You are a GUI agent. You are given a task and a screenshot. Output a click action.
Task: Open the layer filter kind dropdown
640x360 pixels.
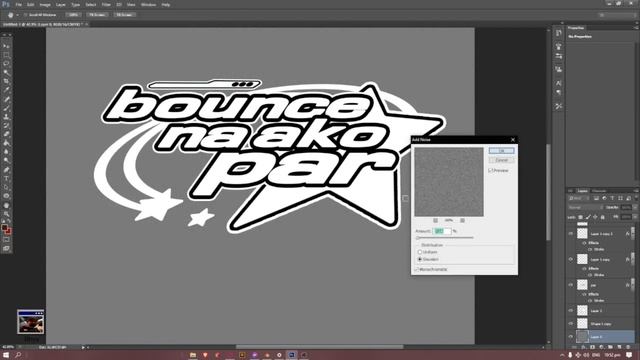pyautogui.click(x=578, y=198)
